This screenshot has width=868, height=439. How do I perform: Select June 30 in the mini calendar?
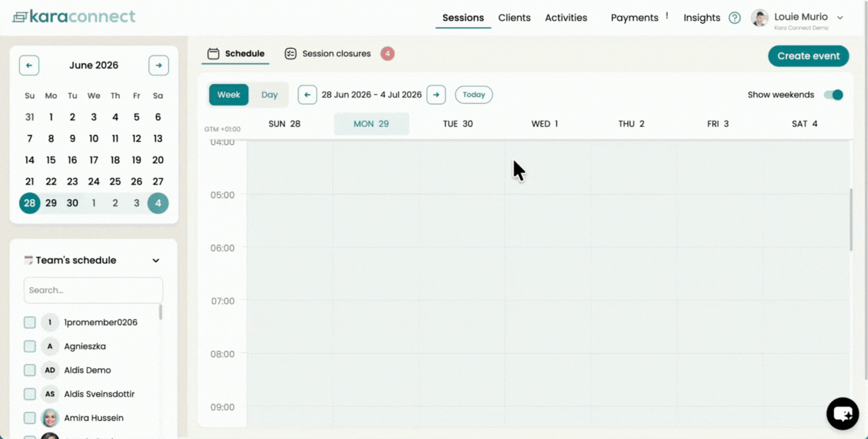pyautogui.click(x=73, y=203)
